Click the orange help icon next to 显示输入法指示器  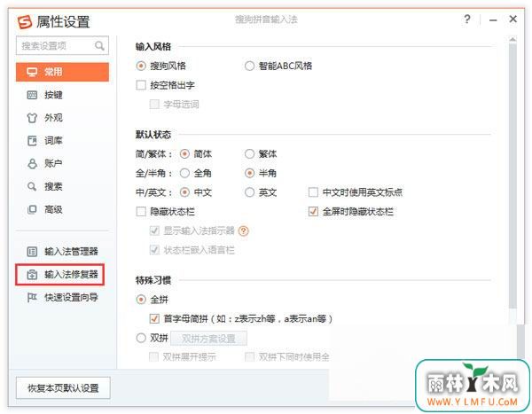click(244, 231)
